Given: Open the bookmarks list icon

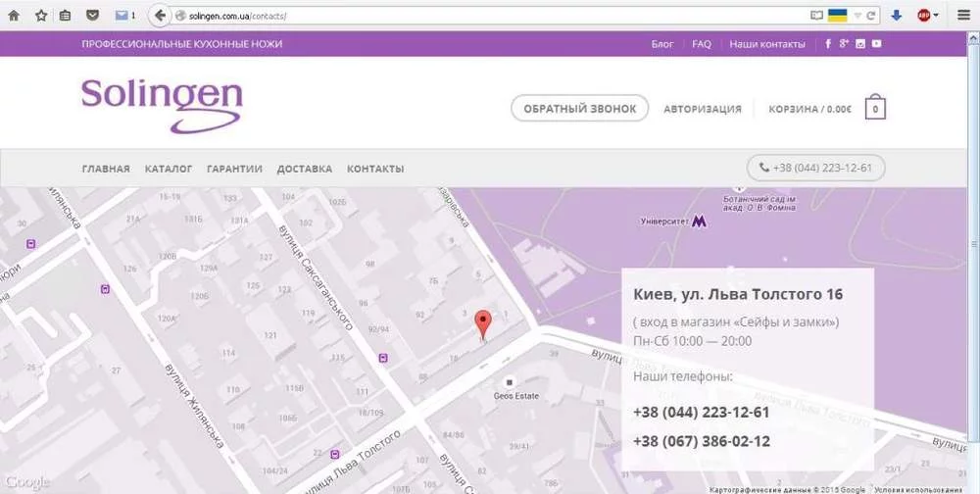Looking at the screenshot, I should coord(65,16).
